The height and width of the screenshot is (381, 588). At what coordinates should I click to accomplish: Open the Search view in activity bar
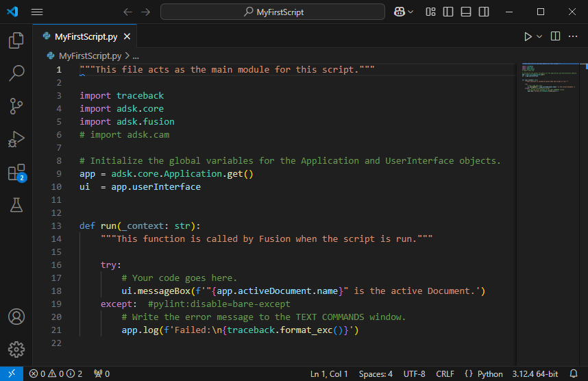point(16,73)
